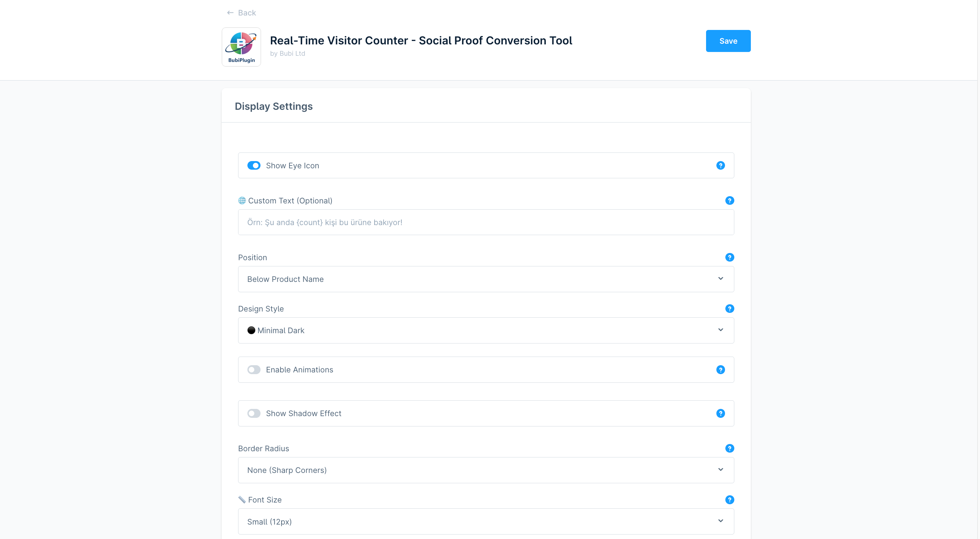This screenshot has height=539, width=980.
Task: Click the Save button
Action: tap(728, 41)
